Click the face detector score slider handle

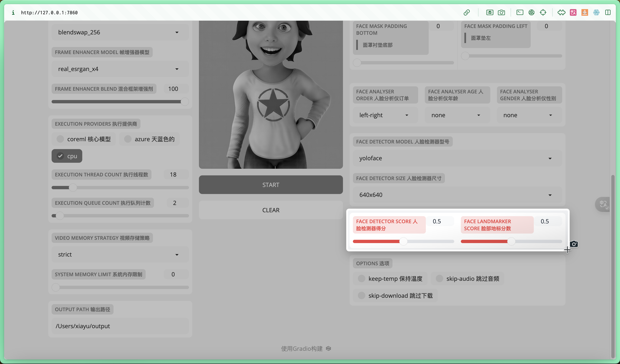403,242
